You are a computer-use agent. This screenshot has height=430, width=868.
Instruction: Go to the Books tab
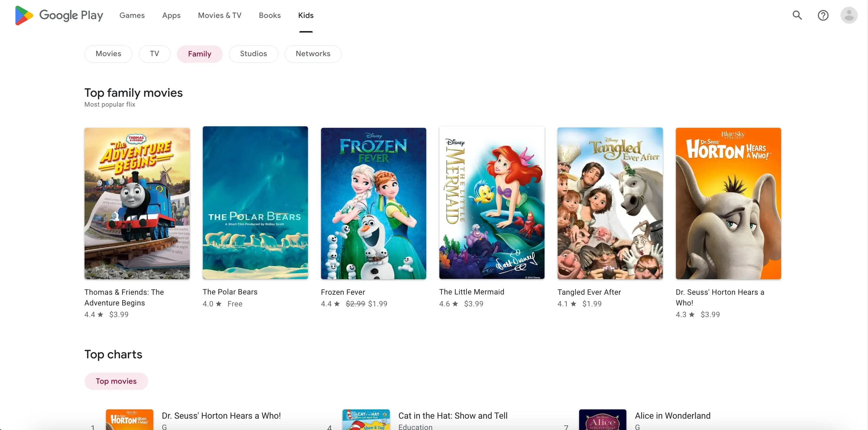[269, 15]
